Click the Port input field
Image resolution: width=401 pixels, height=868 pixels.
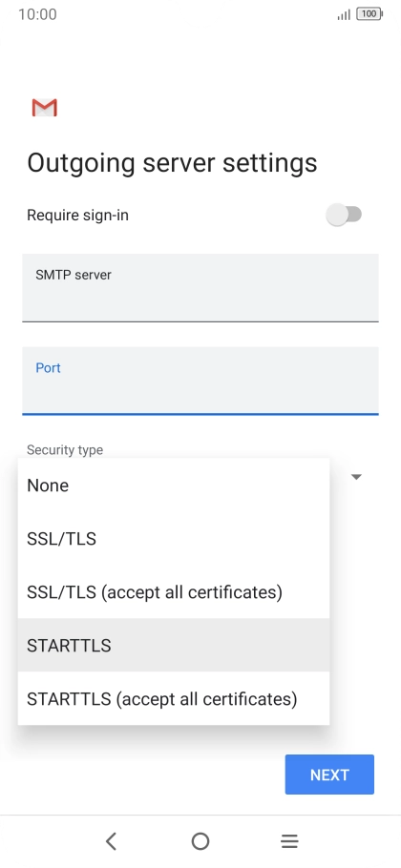[200, 381]
